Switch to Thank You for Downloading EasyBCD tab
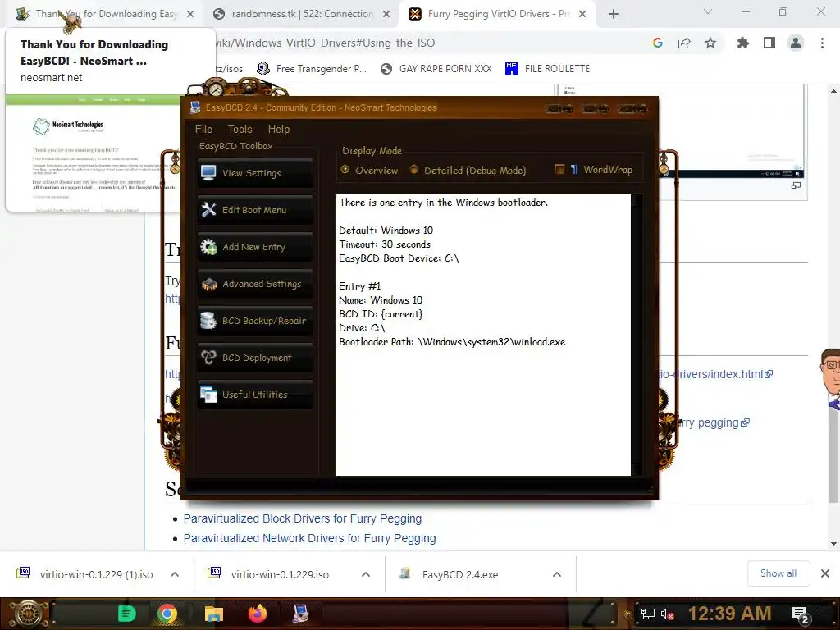Image resolution: width=840 pixels, height=630 pixels. [104, 14]
